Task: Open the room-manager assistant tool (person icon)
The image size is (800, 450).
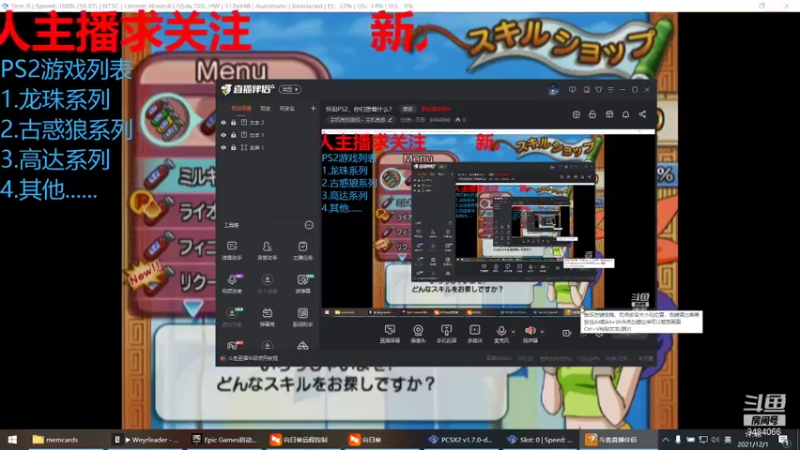Action: pos(267,251)
